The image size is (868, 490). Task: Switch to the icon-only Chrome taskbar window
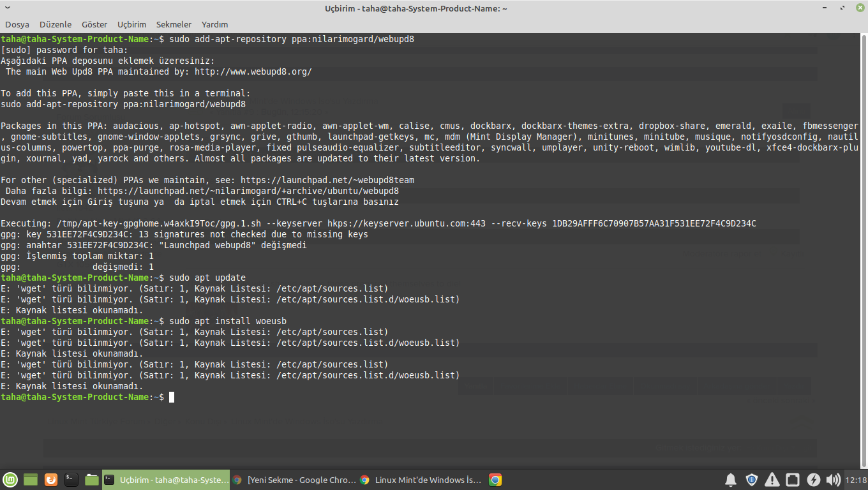[x=495, y=480]
